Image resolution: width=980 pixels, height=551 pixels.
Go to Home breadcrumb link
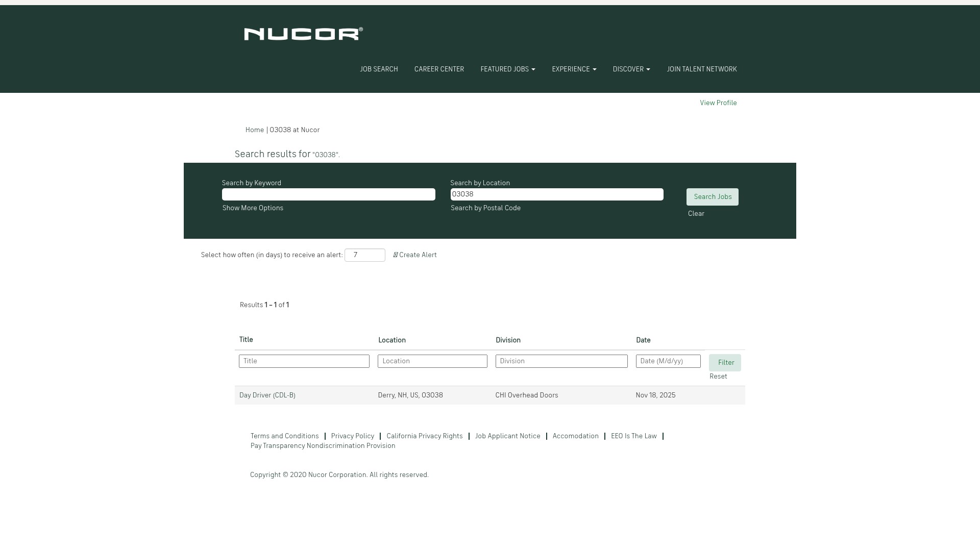click(255, 130)
